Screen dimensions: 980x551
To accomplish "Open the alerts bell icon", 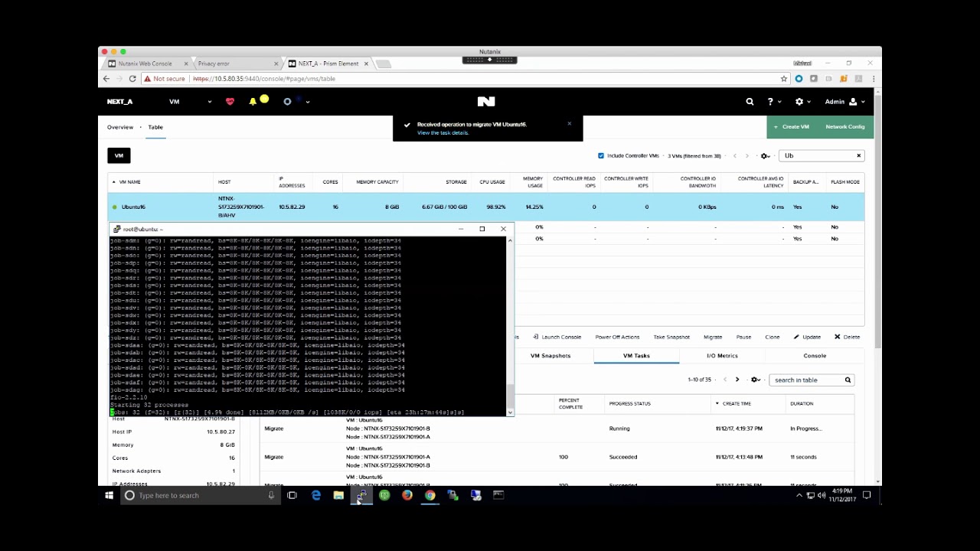I will tap(253, 101).
